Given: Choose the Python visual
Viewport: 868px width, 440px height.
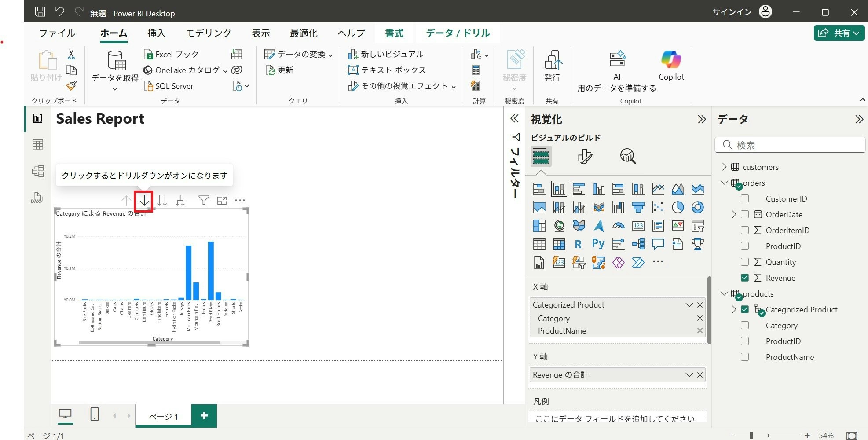Looking at the screenshot, I should (x=598, y=244).
